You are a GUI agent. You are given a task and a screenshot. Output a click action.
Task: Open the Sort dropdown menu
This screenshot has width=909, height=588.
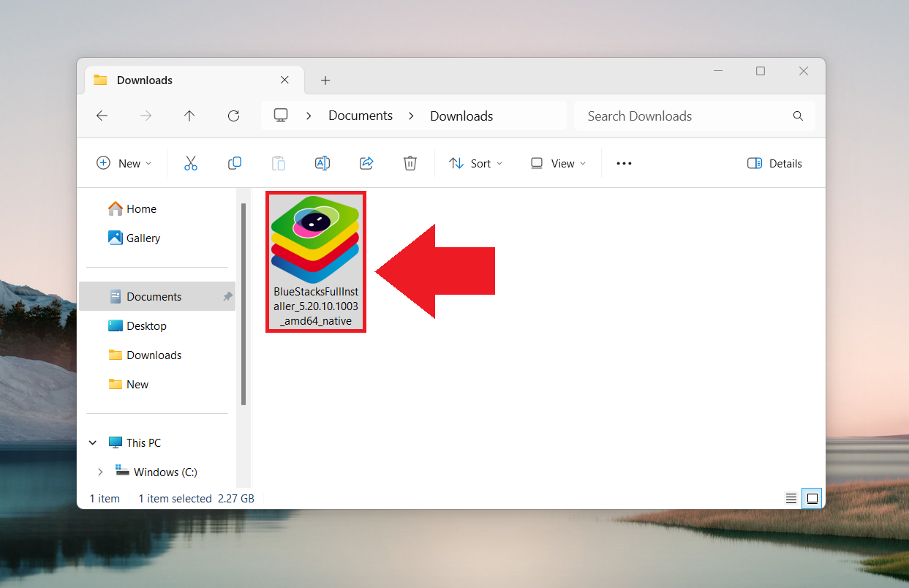click(475, 163)
